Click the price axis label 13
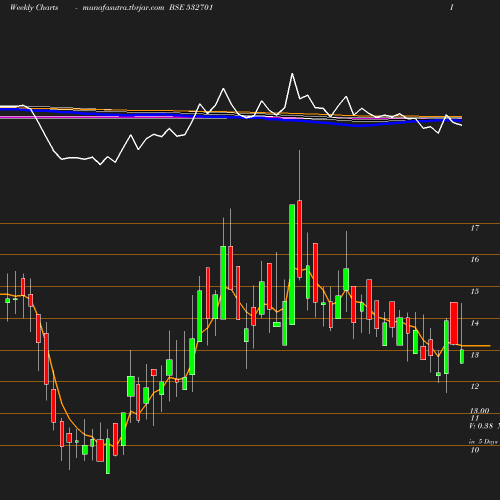500x500 pixels. click(475, 355)
